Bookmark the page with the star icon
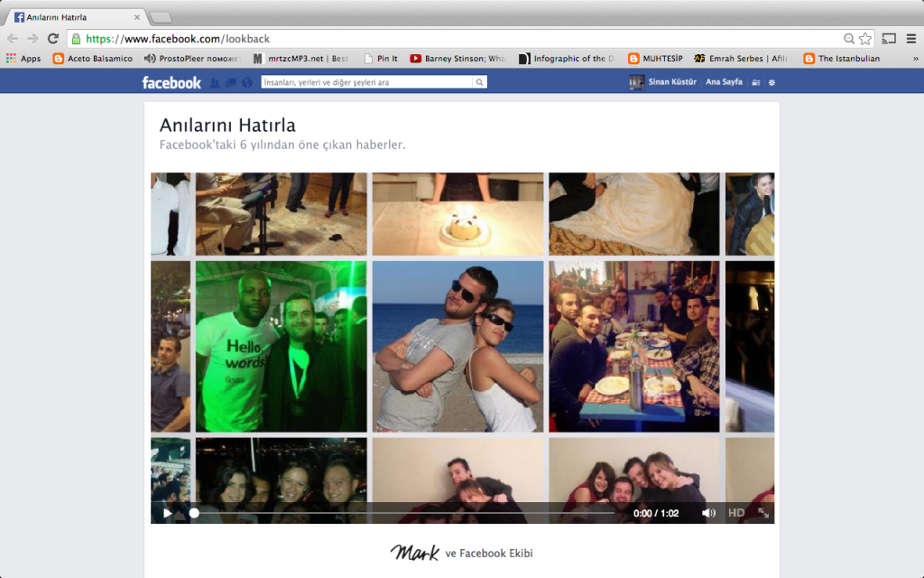Viewport: 924px width, 578px height. click(864, 40)
